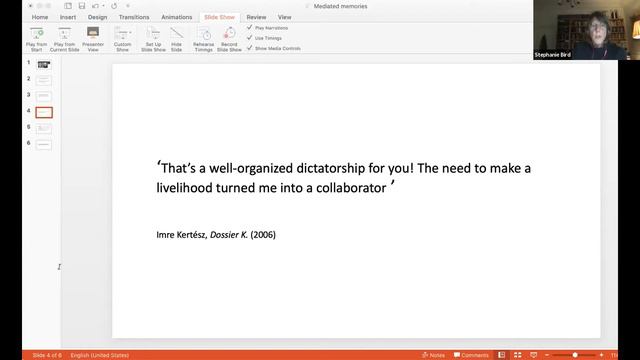Switch to Slide Sorter view icon
Viewport: 640px width, 360px height.
point(518,355)
